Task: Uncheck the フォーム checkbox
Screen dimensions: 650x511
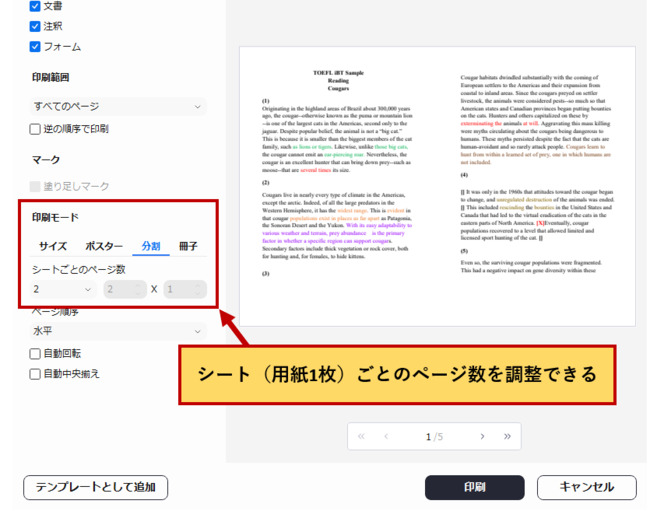Action: pyautogui.click(x=35, y=46)
